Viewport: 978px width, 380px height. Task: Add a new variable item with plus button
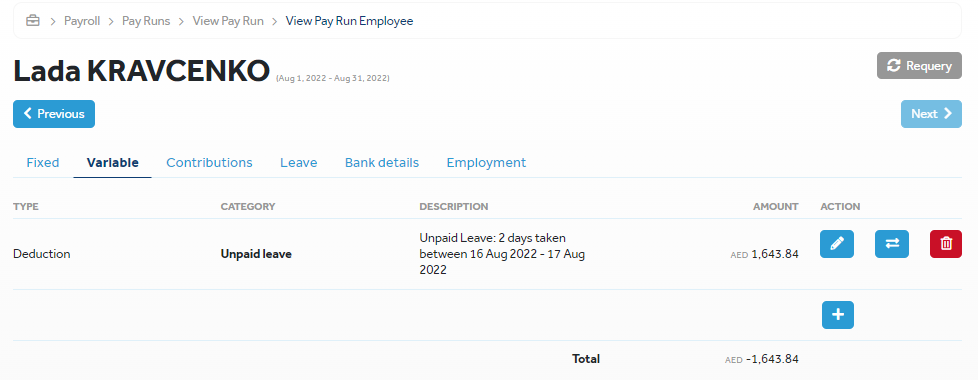tap(838, 315)
